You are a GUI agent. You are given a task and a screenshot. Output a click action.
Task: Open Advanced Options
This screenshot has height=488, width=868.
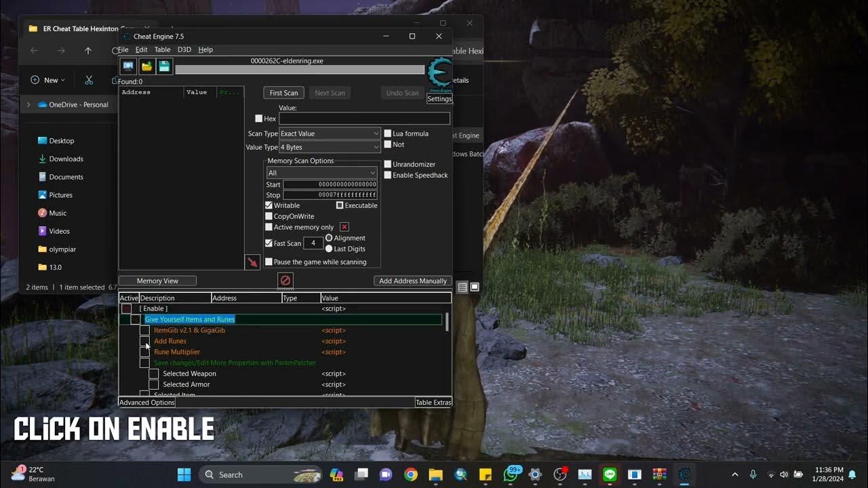point(147,402)
